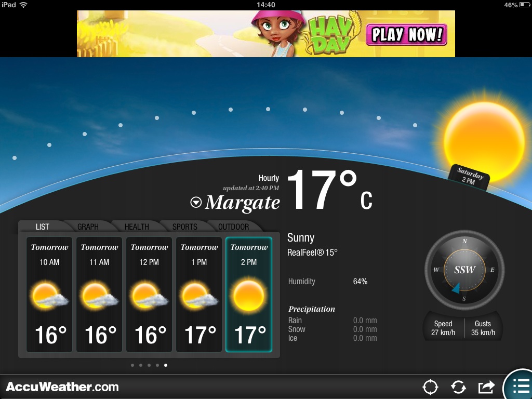Tap the locate-me crosshair icon
Image resolution: width=532 pixels, height=399 pixels.
click(x=430, y=387)
